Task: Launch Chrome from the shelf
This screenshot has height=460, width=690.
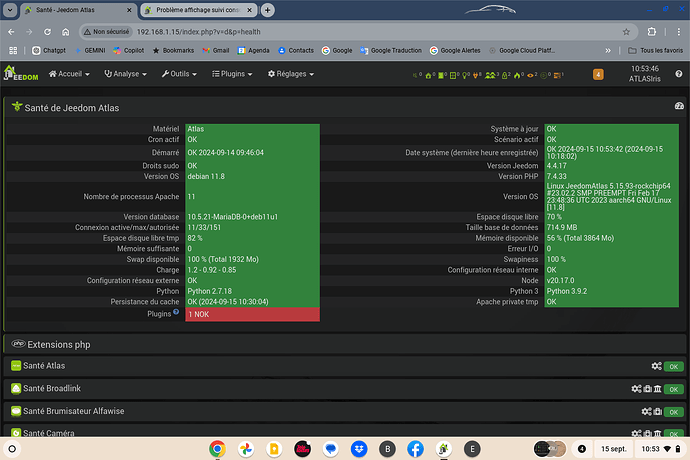Action: click(217, 449)
